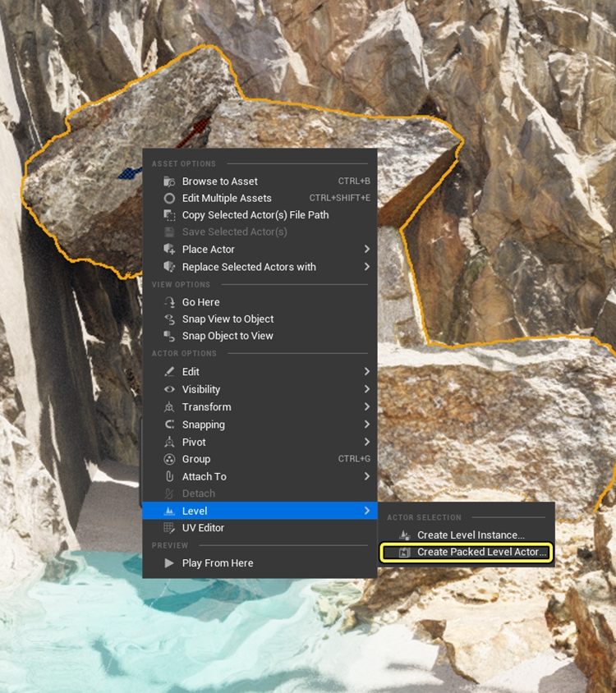Click the Place Actor cube icon
The width and height of the screenshot is (616, 693).
[x=169, y=250]
